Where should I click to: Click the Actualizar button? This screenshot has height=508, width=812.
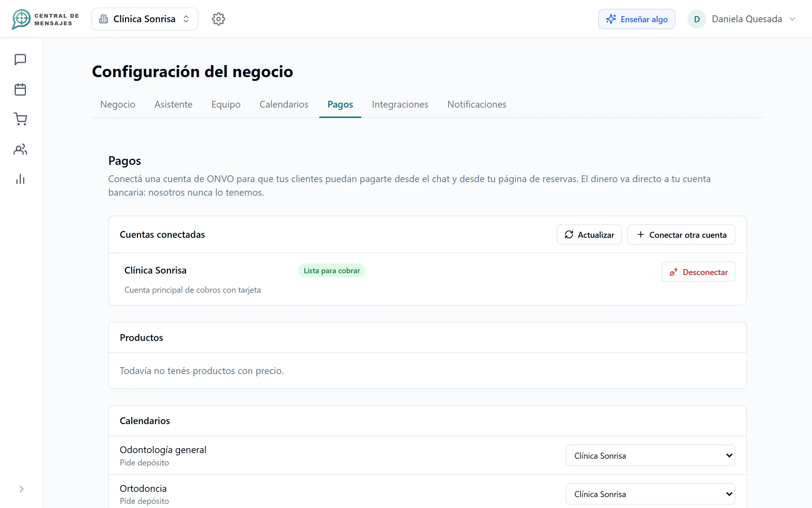(589, 234)
